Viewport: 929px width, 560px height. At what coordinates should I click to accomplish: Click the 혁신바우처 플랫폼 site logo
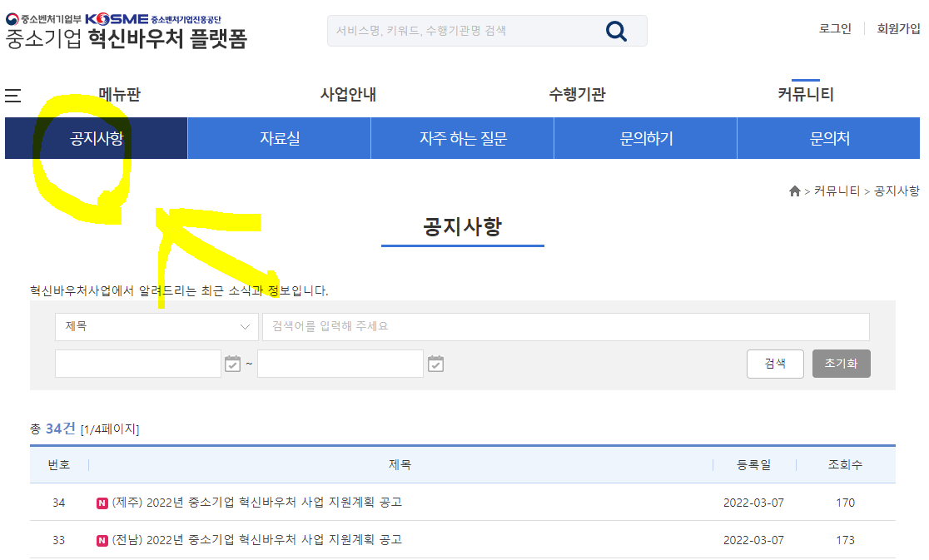click(x=125, y=37)
